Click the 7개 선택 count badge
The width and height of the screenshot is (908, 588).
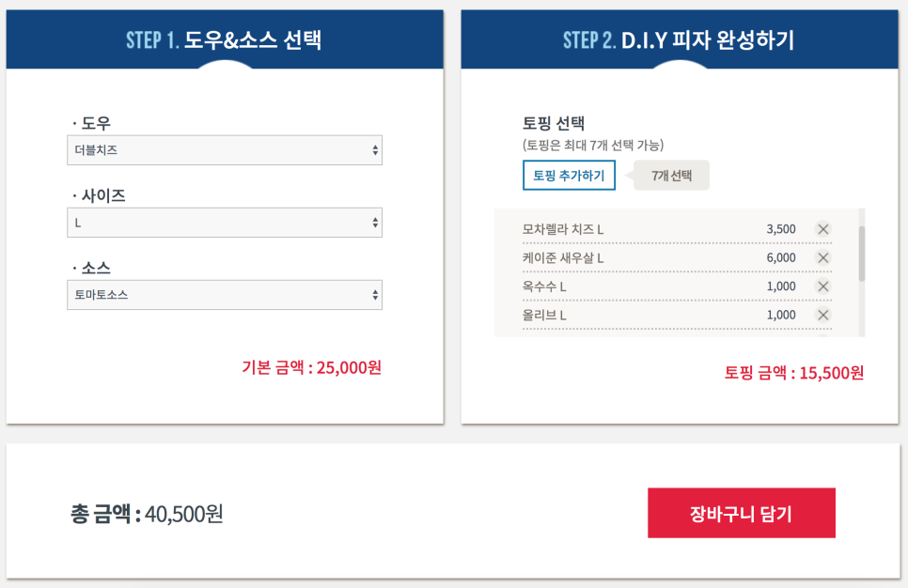(x=672, y=176)
